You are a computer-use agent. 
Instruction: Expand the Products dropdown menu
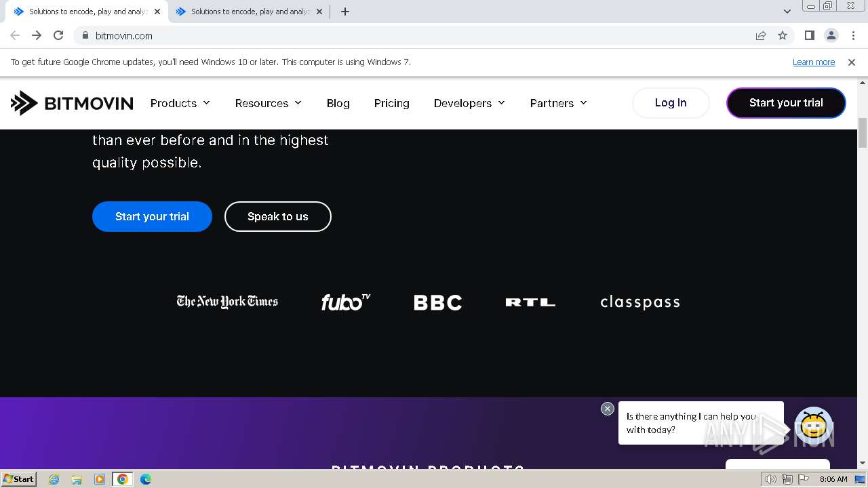[180, 103]
